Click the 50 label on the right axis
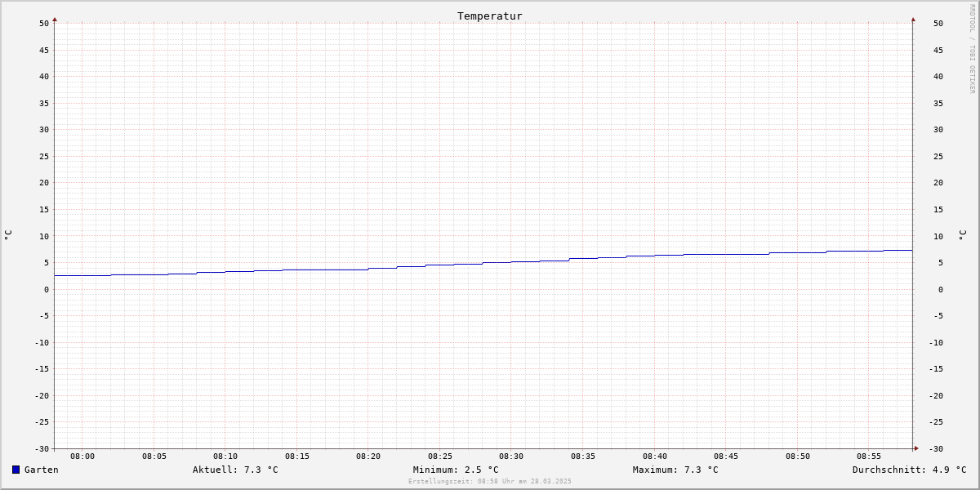Screen dimensions: 980x490 938,23
